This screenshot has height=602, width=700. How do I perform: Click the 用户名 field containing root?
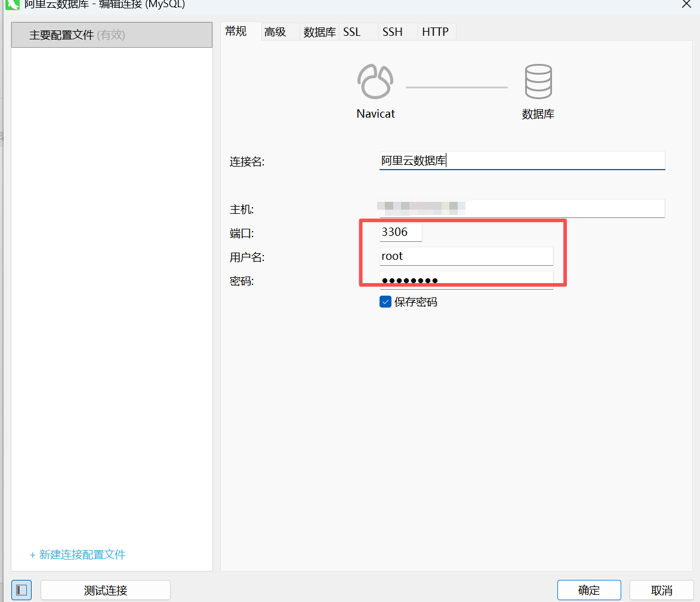(466, 256)
